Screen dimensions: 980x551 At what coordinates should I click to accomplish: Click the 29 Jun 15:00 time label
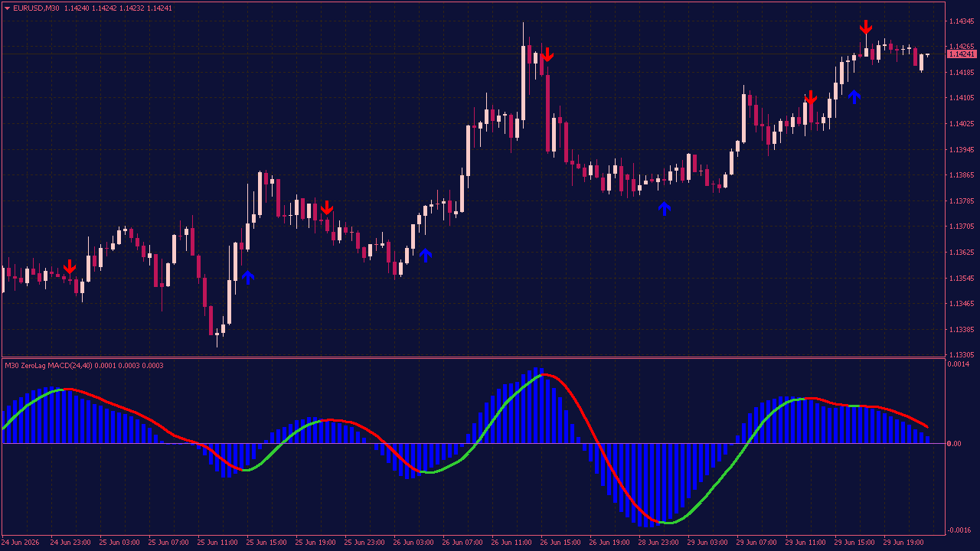[x=855, y=543]
